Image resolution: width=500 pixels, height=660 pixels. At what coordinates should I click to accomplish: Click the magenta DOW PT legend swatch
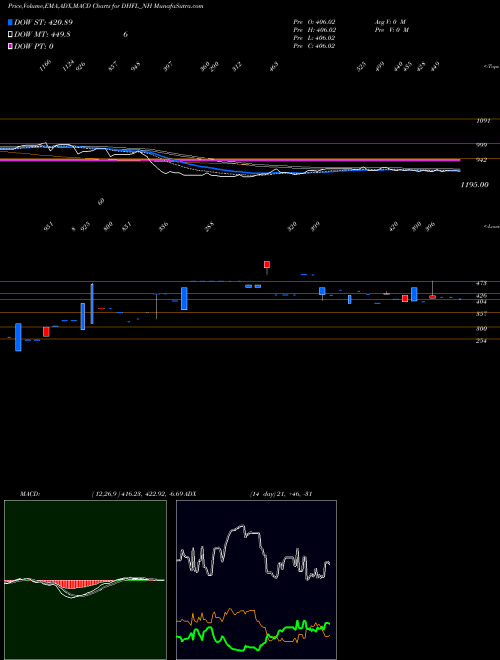coord(10,46)
